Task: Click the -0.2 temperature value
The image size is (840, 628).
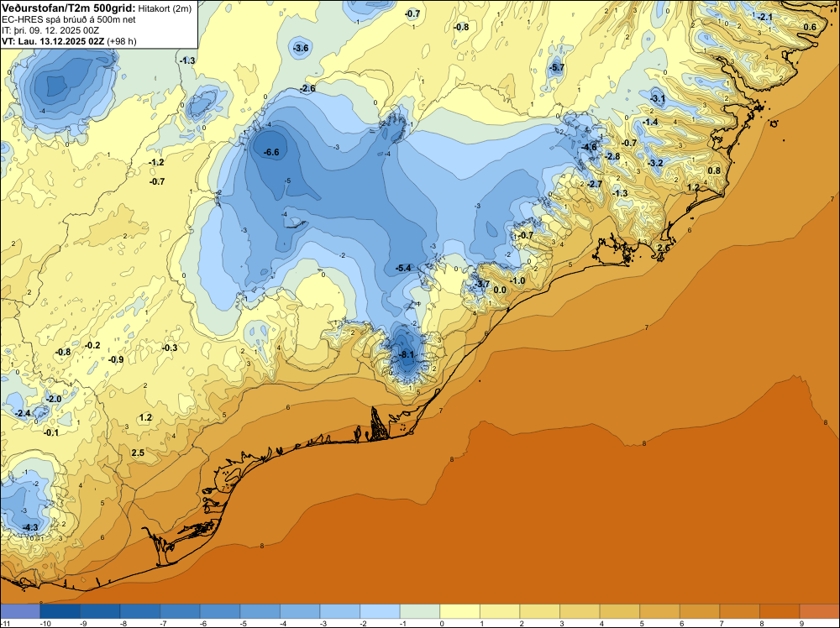Action: pos(92,345)
